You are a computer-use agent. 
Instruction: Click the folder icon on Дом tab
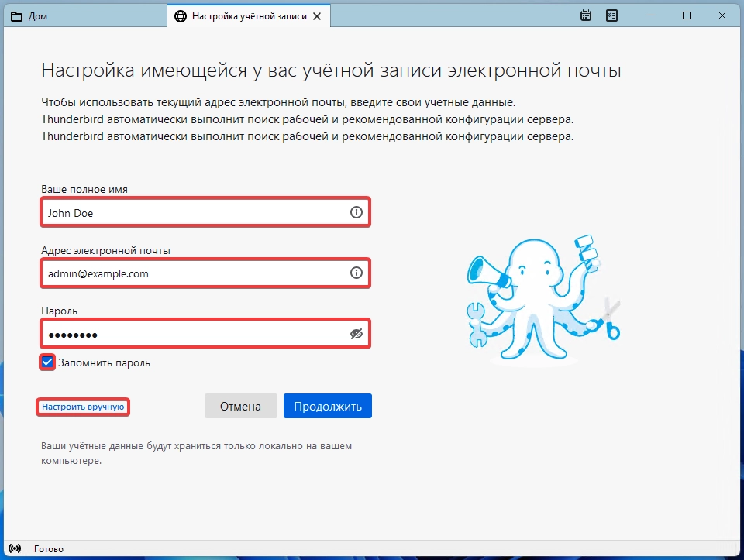(x=16, y=16)
